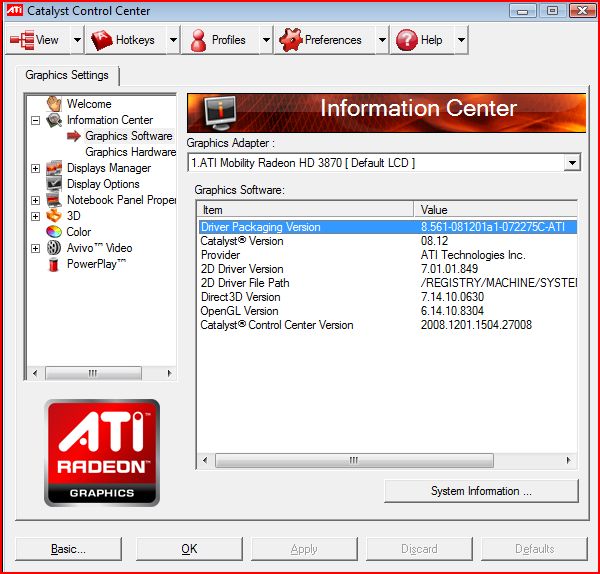Image resolution: width=600 pixels, height=574 pixels.
Task: Click the Welcome hand icon
Action: pyautogui.click(x=54, y=104)
